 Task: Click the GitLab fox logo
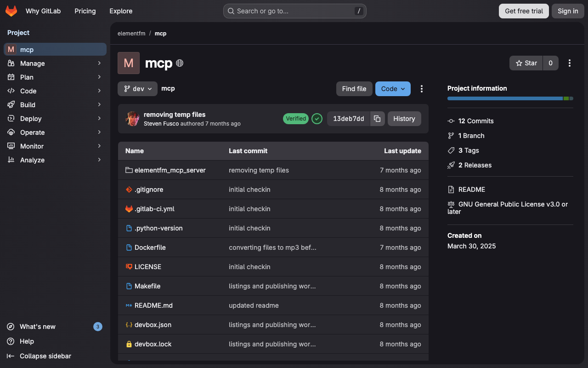[x=11, y=11]
